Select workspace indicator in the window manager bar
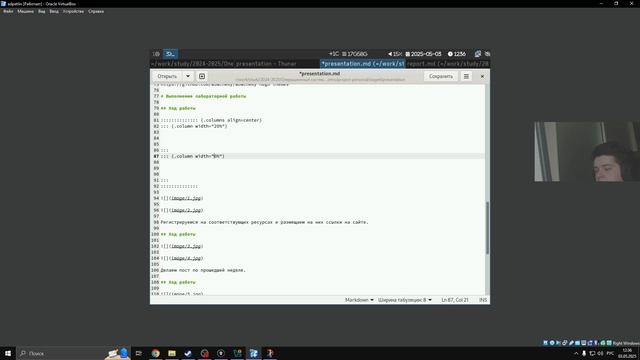 point(170,54)
